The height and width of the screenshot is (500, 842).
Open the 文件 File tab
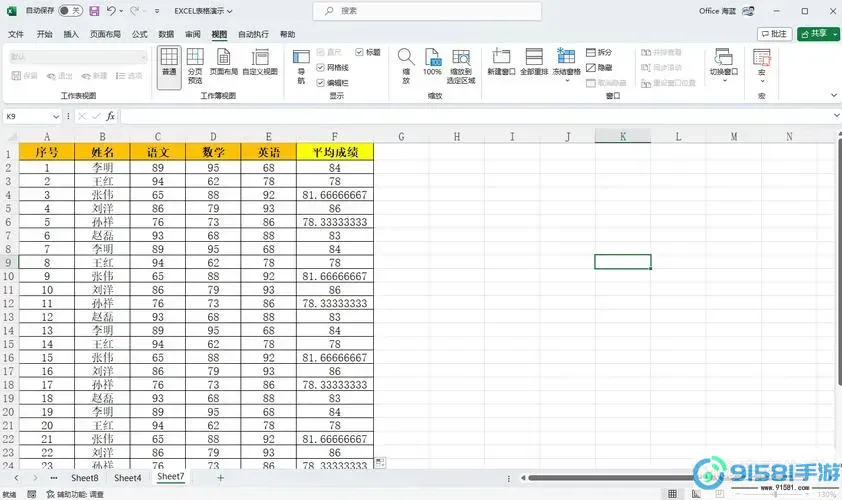[x=16, y=34]
